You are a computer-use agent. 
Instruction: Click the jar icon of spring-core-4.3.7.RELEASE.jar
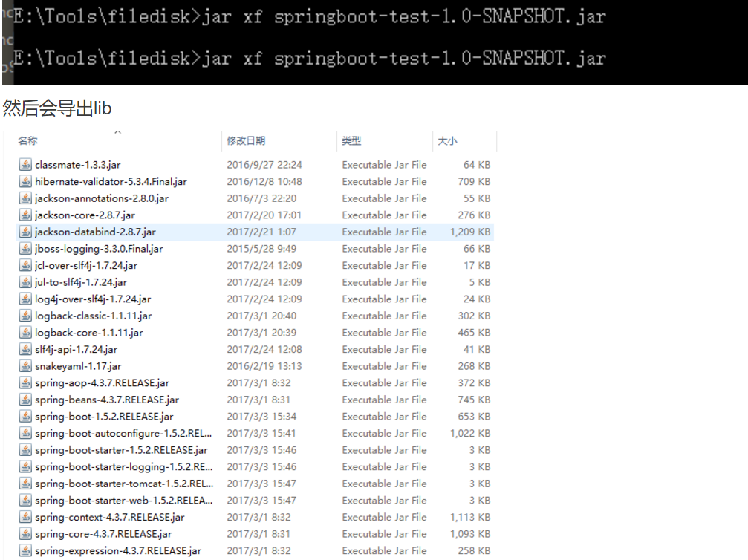pyautogui.click(x=25, y=534)
